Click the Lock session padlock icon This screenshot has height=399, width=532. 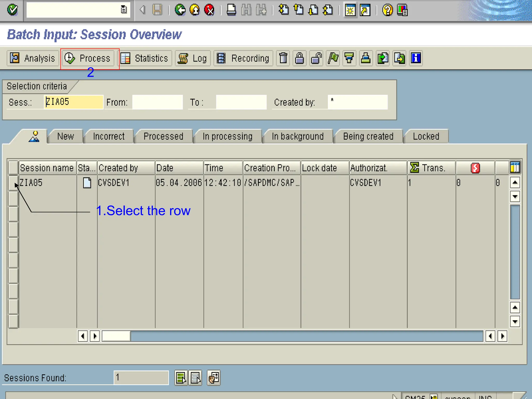click(x=300, y=58)
